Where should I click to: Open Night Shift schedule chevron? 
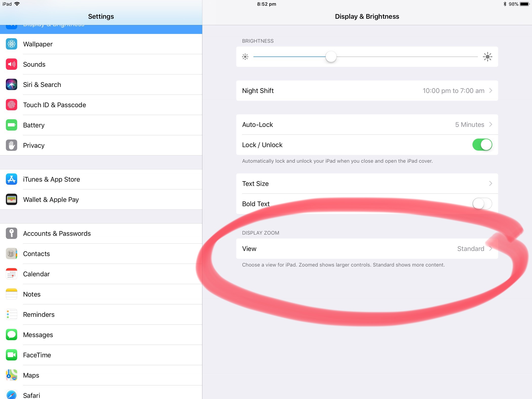pos(490,90)
